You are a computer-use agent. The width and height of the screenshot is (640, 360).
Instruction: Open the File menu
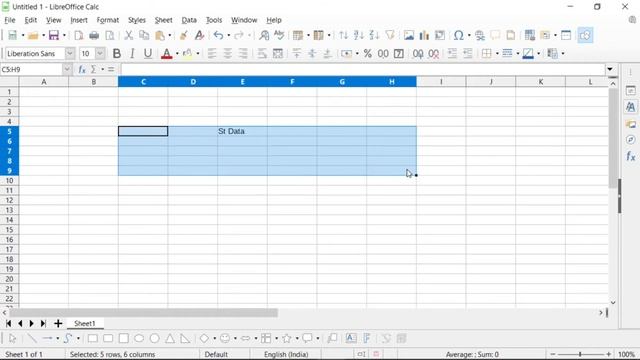pos(10,20)
